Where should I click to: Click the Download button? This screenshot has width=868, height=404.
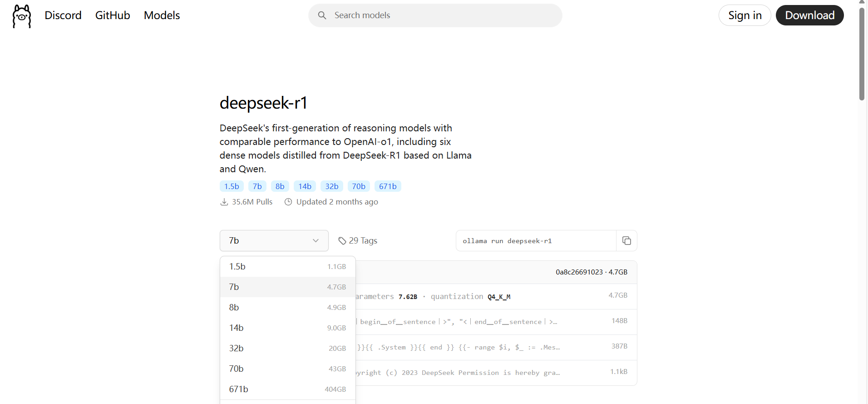tap(809, 15)
